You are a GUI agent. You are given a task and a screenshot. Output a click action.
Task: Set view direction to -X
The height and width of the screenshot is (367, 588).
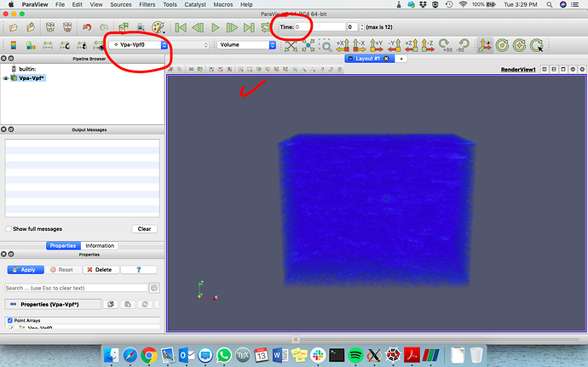coord(360,45)
